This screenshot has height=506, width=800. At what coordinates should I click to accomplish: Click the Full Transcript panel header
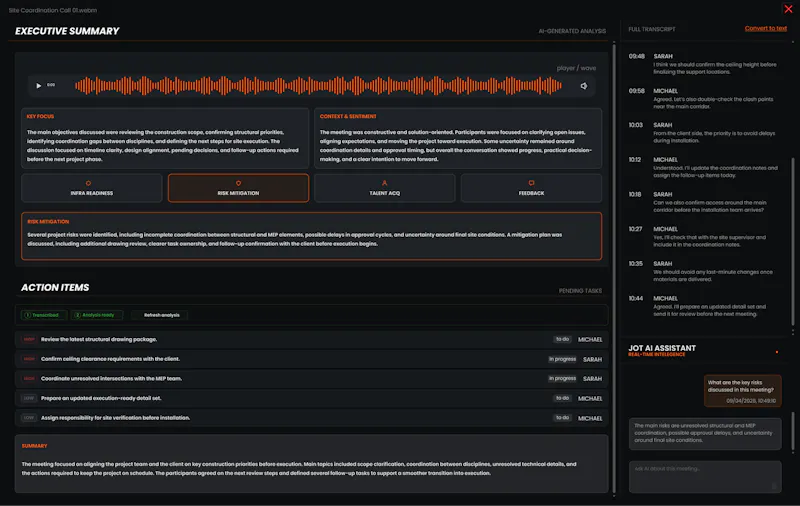[x=652, y=29]
